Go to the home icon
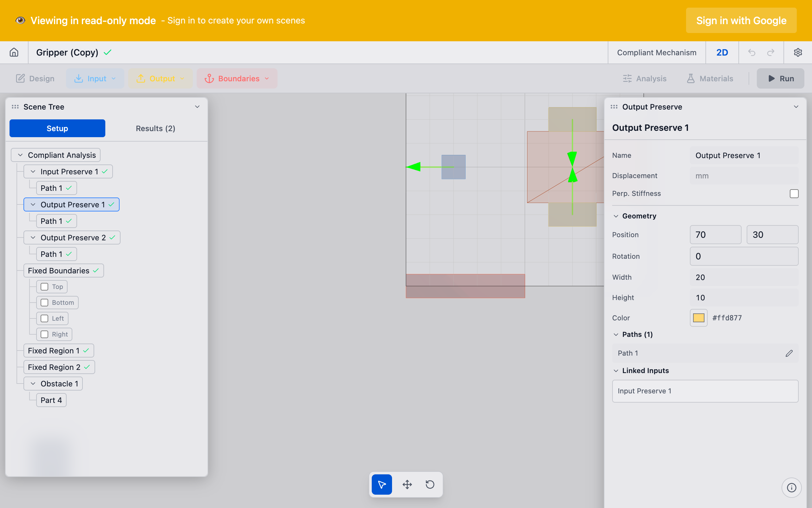The width and height of the screenshot is (812, 508). tap(14, 52)
